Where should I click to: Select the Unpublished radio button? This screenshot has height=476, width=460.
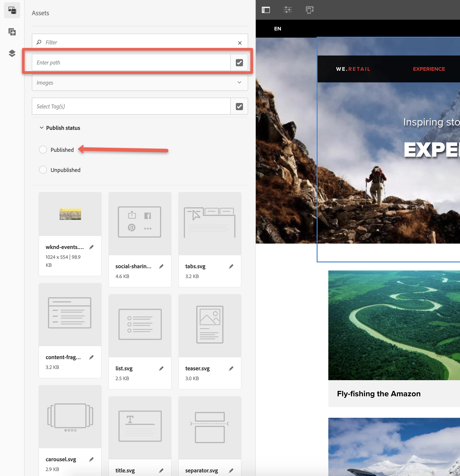(43, 170)
